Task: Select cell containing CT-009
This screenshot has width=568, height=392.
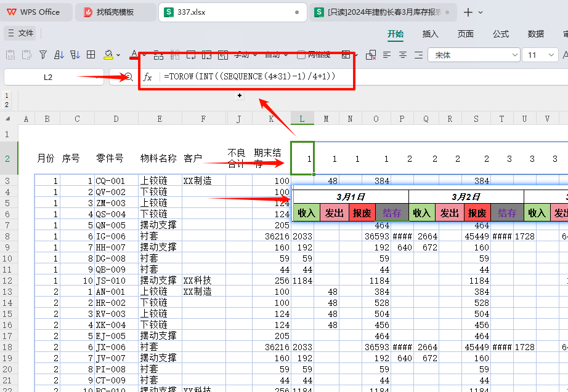Action: [116, 380]
